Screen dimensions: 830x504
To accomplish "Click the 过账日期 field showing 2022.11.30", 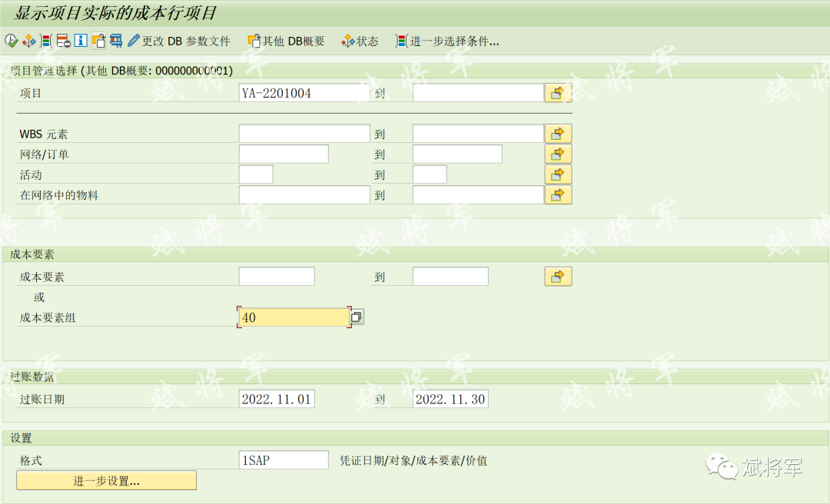I will click(450, 399).
